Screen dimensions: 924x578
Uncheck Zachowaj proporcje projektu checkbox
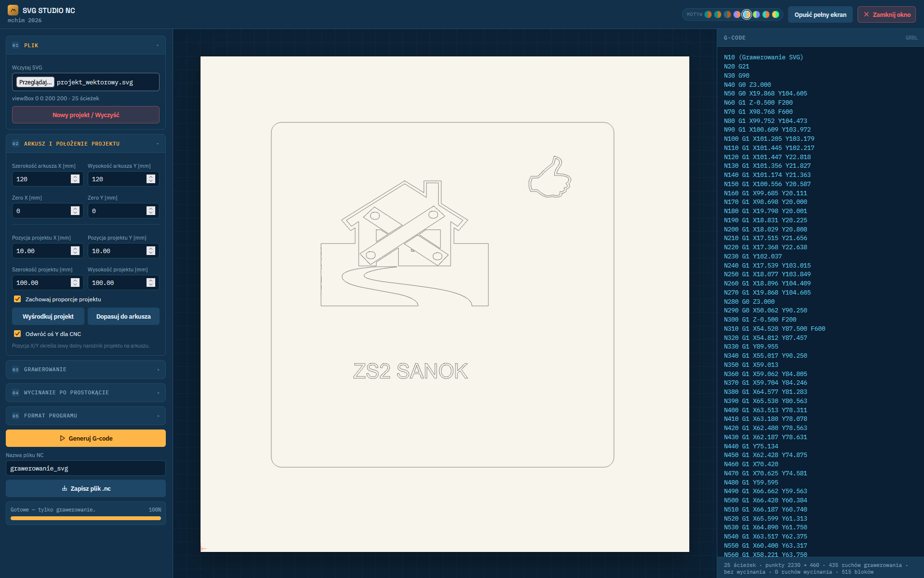17,299
